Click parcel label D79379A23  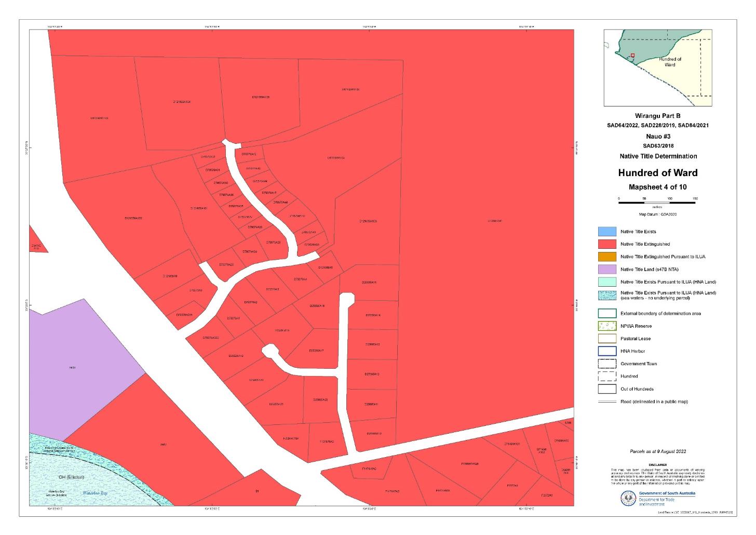(226, 264)
